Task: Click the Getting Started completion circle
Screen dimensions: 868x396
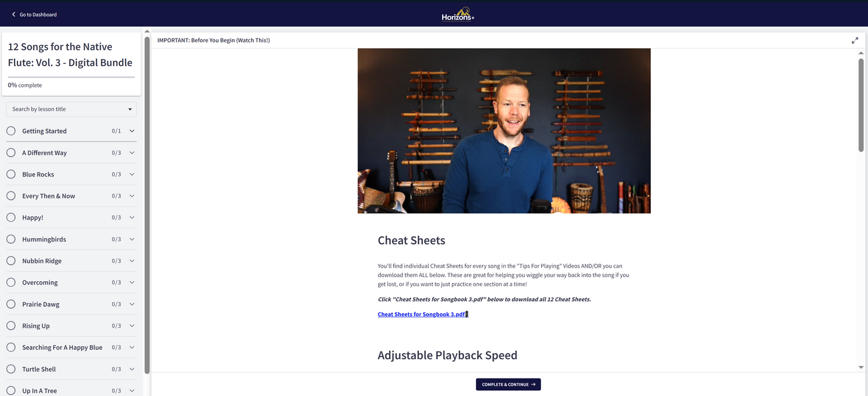Action: [11, 131]
